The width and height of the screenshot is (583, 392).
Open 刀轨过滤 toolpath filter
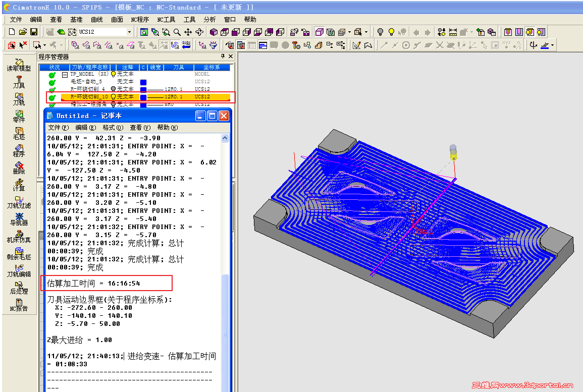[x=19, y=202]
